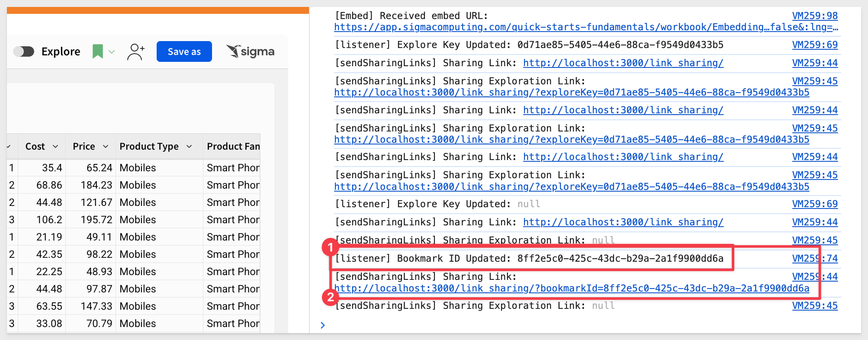Open the Product Type column menu arrow

coord(189,147)
